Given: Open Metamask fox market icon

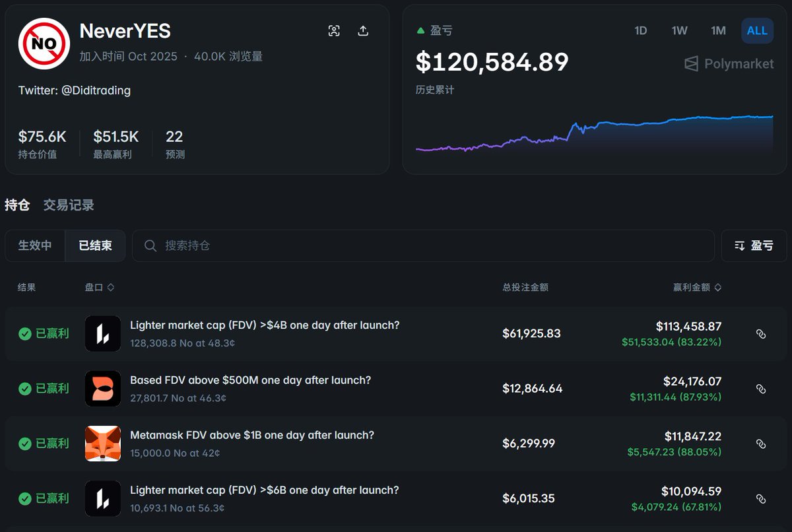Looking at the screenshot, I should pyautogui.click(x=103, y=444).
